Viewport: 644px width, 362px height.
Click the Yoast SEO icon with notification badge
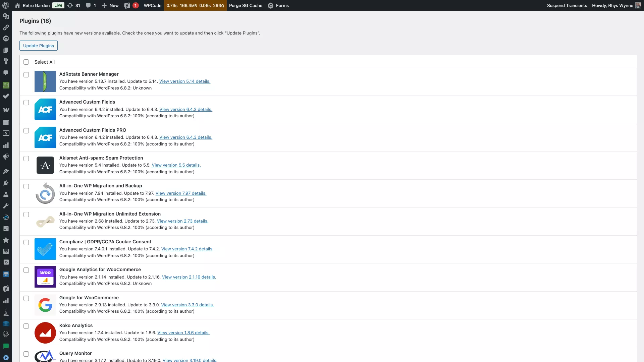130,5
